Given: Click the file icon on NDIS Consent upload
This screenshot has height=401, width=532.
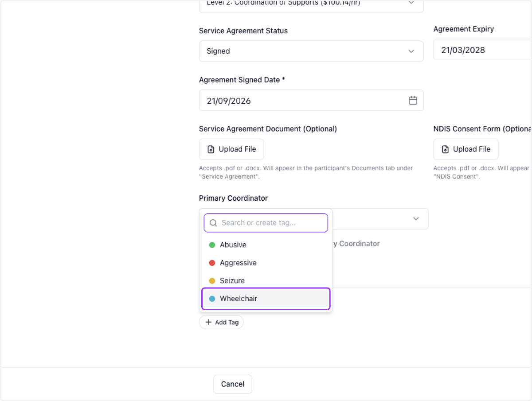Looking at the screenshot, I should [446, 149].
